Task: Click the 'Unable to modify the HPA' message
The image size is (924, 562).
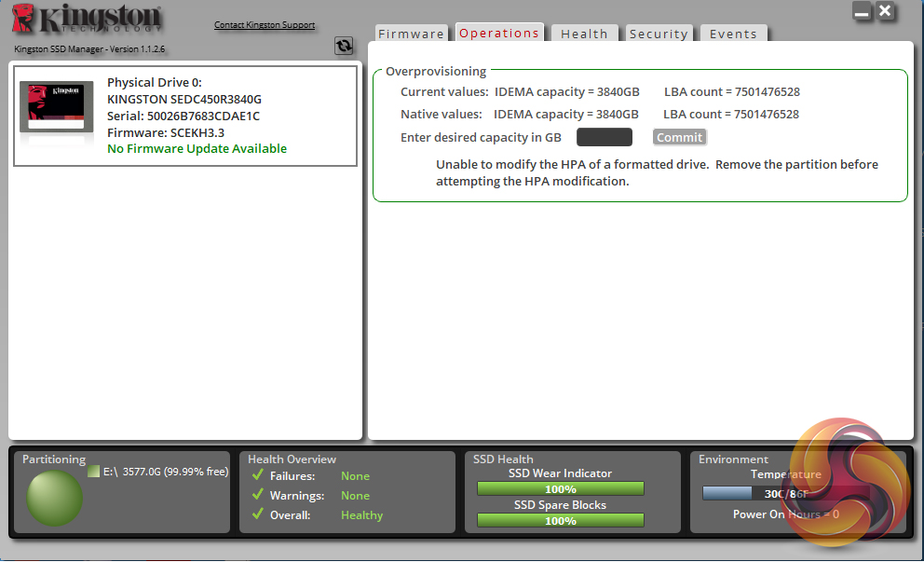Action: 657,172
